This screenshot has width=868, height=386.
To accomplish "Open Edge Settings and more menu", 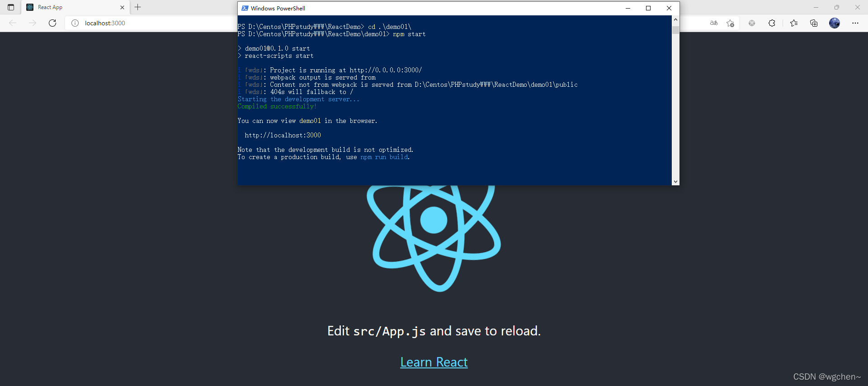I will [855, 23].
